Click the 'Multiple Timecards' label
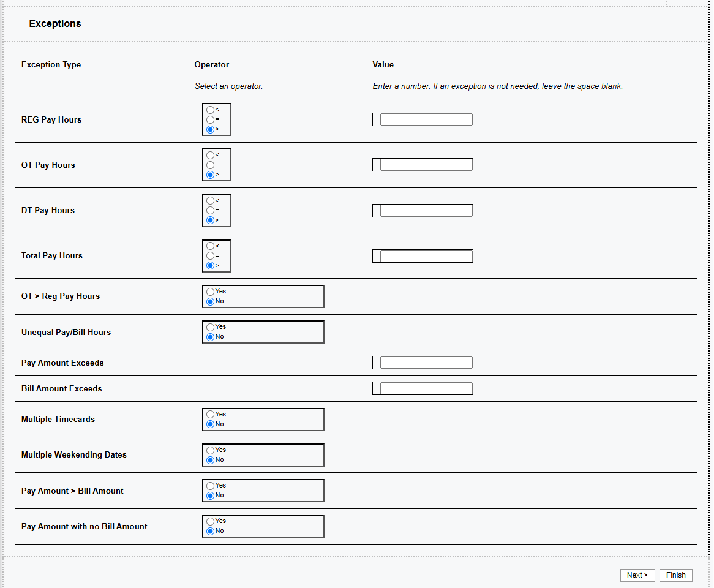The image size is (714, 588). [x=58, y=420]
